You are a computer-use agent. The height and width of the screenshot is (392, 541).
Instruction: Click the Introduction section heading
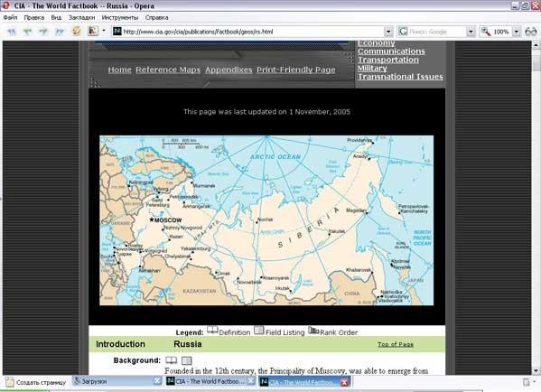120,344
